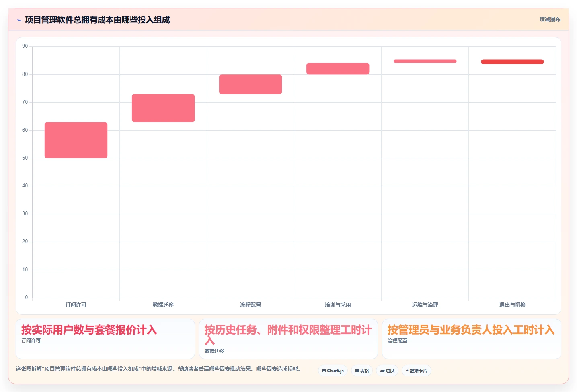
Task: Click the y-axis value 0
Action: 27,298
